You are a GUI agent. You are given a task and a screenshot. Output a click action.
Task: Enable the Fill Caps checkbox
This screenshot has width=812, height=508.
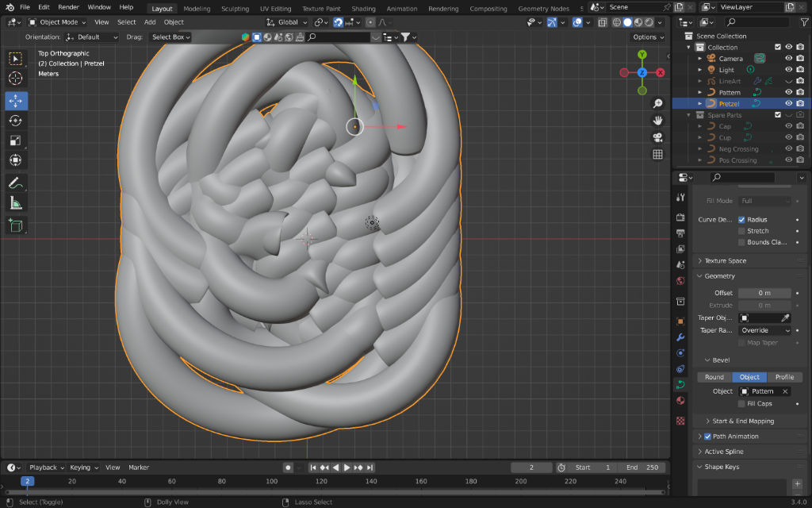click(x=741, y=404)
